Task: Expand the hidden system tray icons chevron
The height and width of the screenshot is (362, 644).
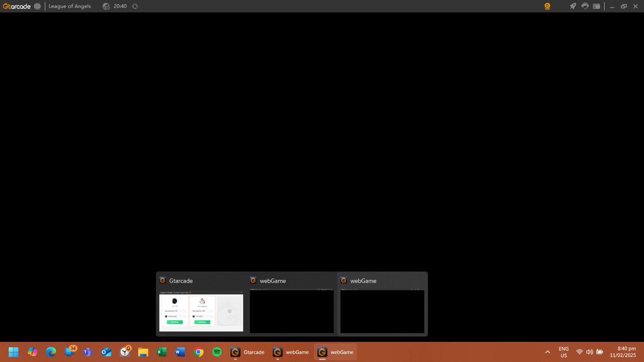Action: pyautogui.click(x=547, y=352)
